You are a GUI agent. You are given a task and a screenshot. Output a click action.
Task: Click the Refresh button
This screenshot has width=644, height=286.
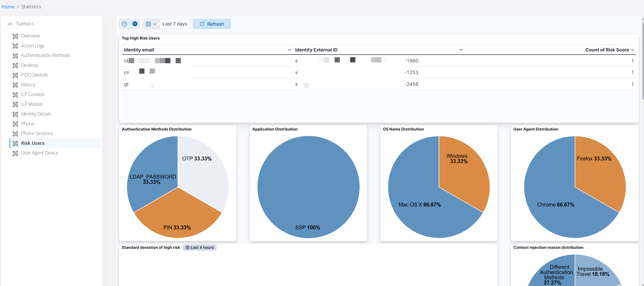[212, 24]
